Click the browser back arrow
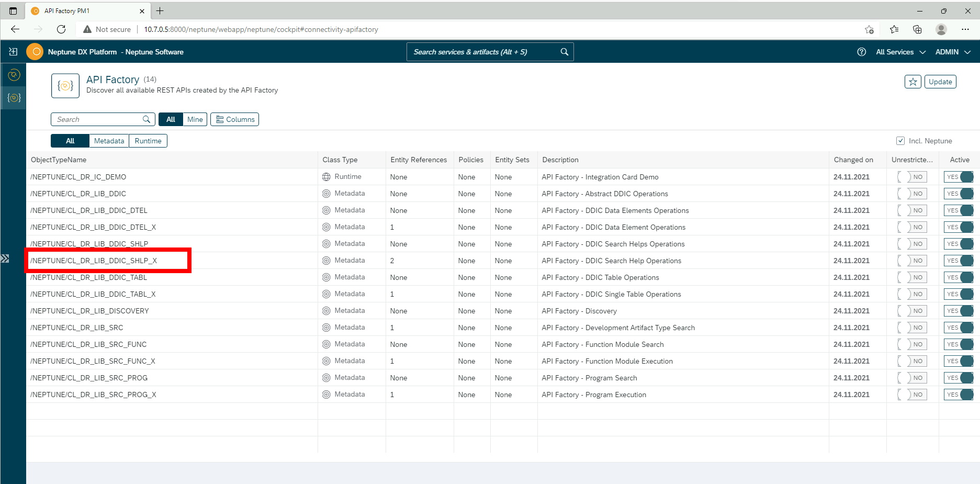 click(x=15, y=29)
